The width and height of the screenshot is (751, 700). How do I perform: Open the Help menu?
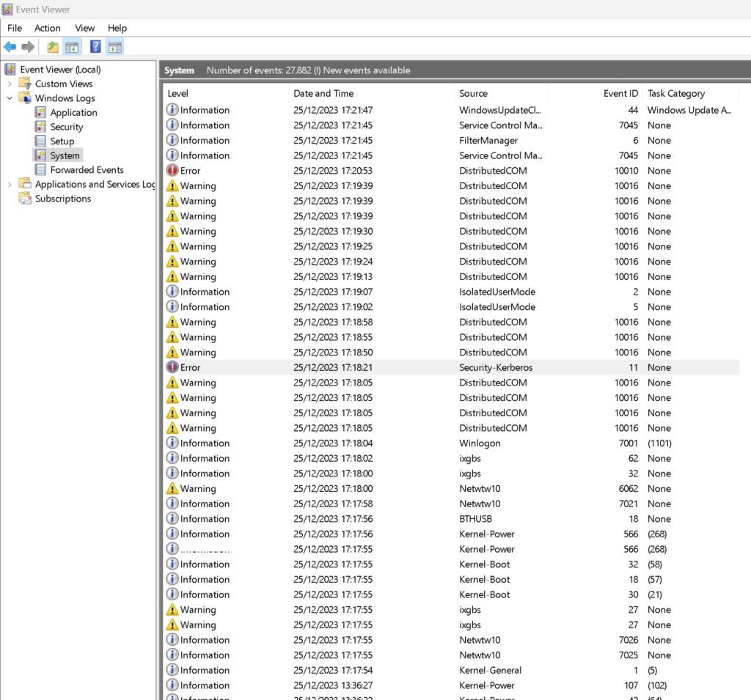117,29
